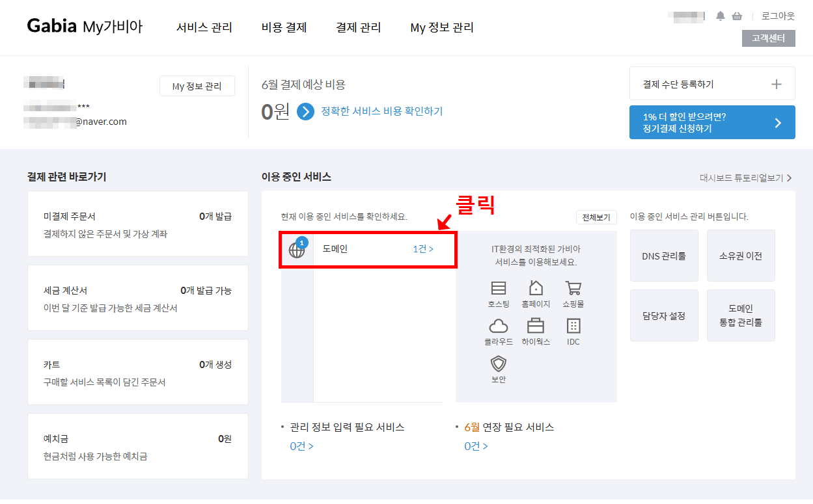Click the Gabia logo
Viewport: 813px width, 504px height.
[x=51, y=26]
